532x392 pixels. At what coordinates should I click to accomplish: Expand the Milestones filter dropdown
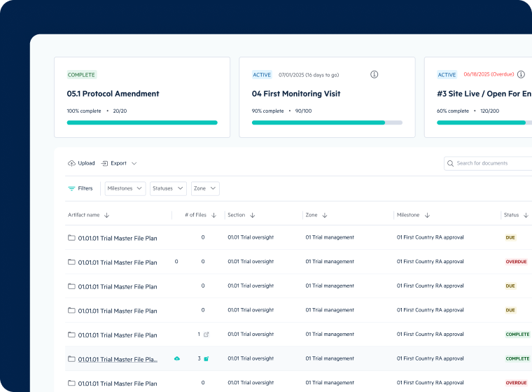[x=125, y=188]
